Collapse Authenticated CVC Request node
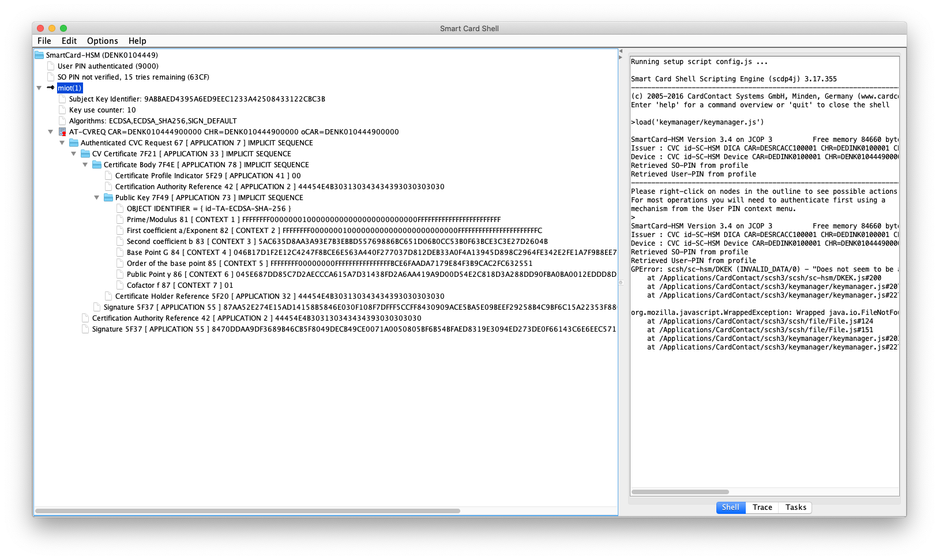 (x=62, y=142)
